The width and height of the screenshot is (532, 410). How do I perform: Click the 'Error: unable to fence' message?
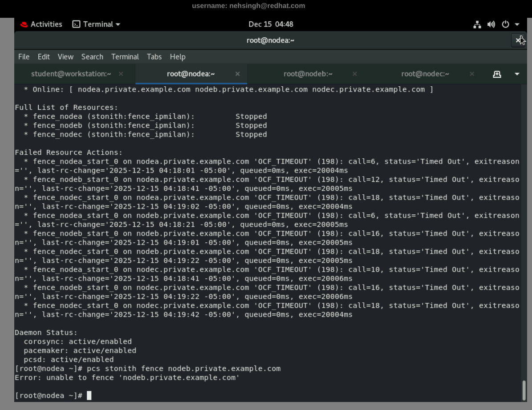click(127, 378)
